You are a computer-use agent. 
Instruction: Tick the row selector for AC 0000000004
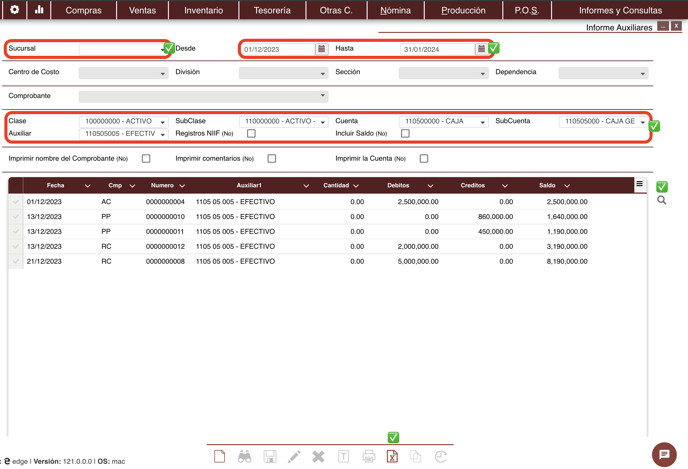(x=16, y=202)
